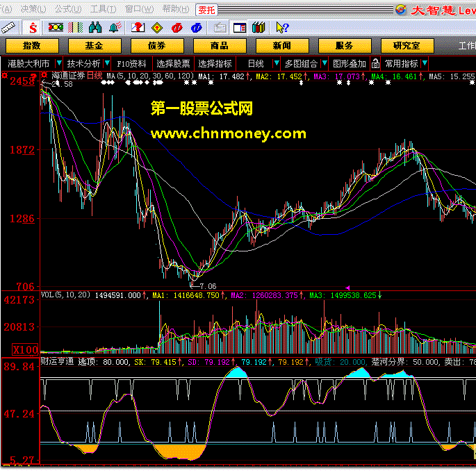Click the X100 volume scale box
Viewport: 476px width, 471px height.
(x=25, y=349)
